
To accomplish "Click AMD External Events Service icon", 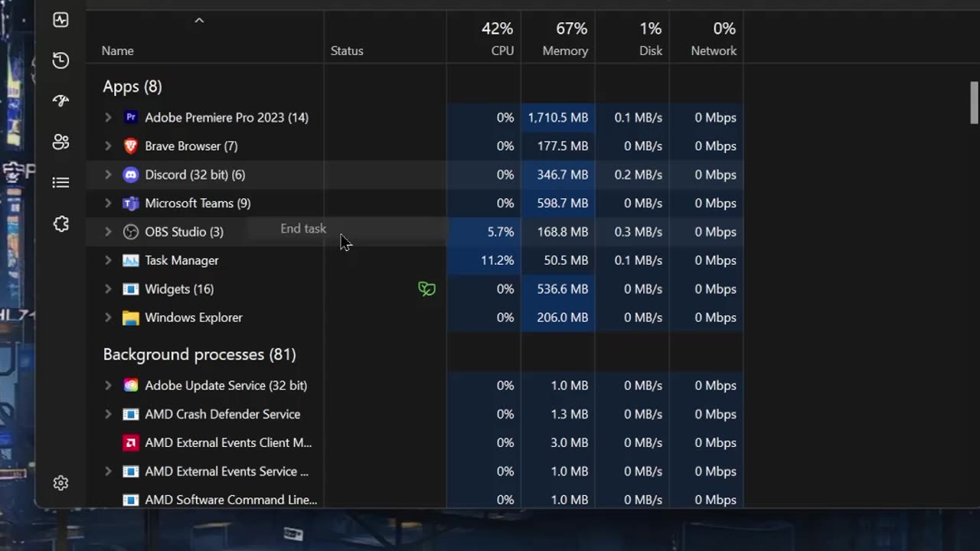I will click(x=131, y=471).
